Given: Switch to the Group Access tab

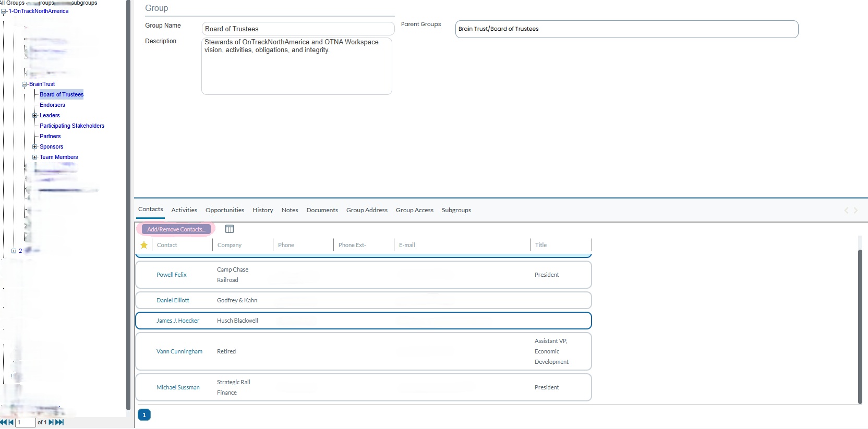Looking at the screenshot, I should pyautogui.click(x=414, y=210).
